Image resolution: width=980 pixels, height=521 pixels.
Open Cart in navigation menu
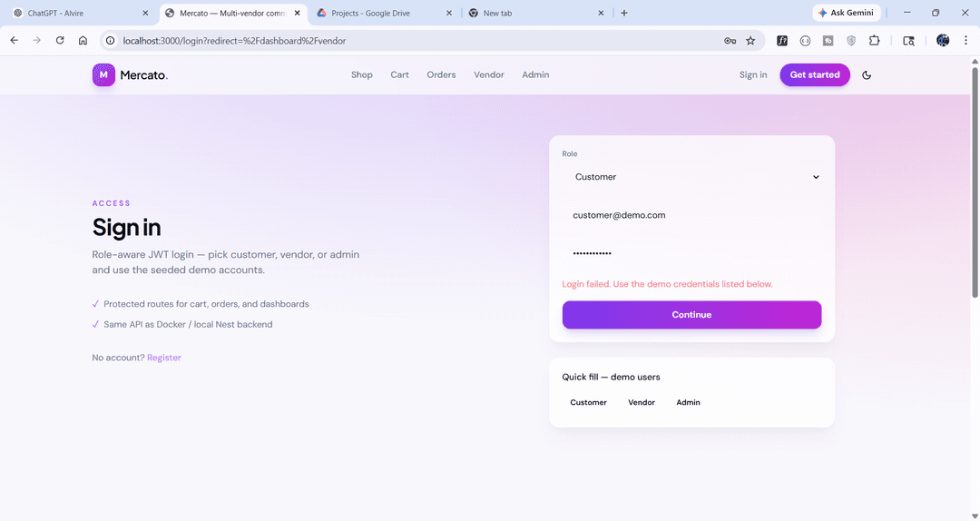click(399, 75)
